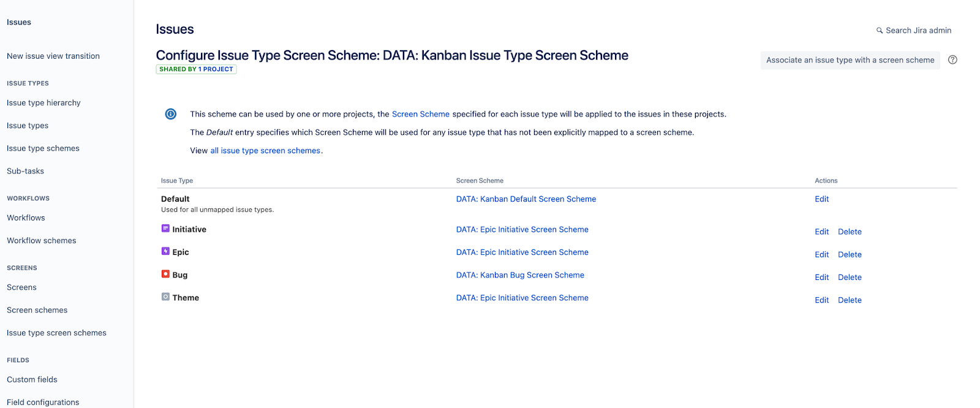Click the Bug issue type icon
Screen dimensions: 980x408
(x=165, y=274)
